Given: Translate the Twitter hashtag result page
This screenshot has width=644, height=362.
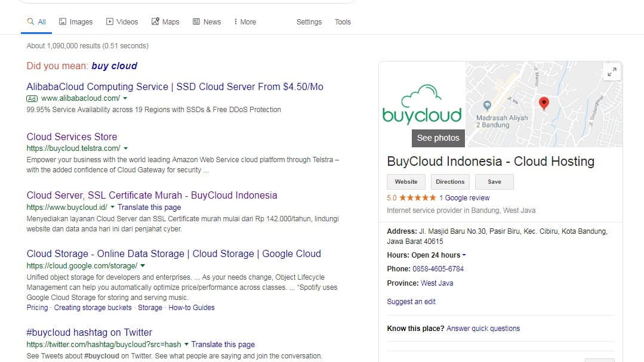Looking at the screenshot, I should click(x=223, y=344).
